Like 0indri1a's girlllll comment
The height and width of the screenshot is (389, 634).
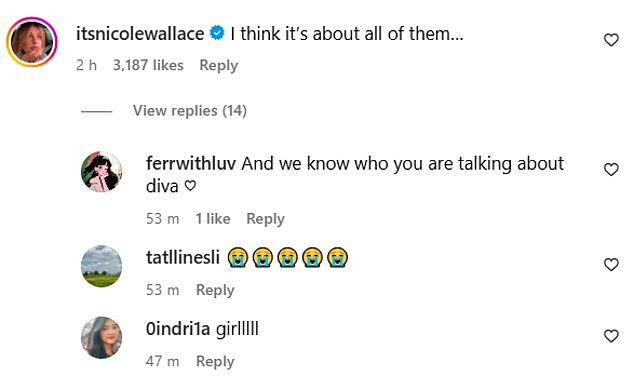[611, 336]
